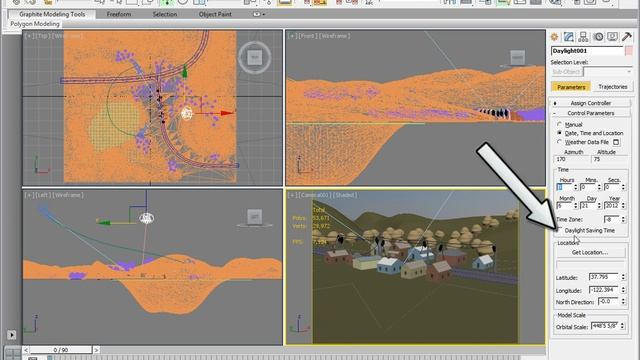Go to next frame on time slider

[96, 350]
